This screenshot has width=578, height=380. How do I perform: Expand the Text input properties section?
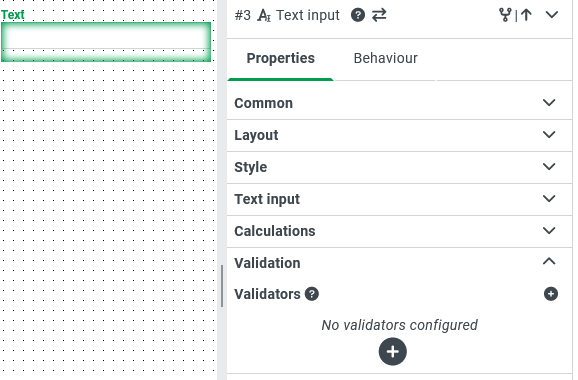[x=399, y=199]
